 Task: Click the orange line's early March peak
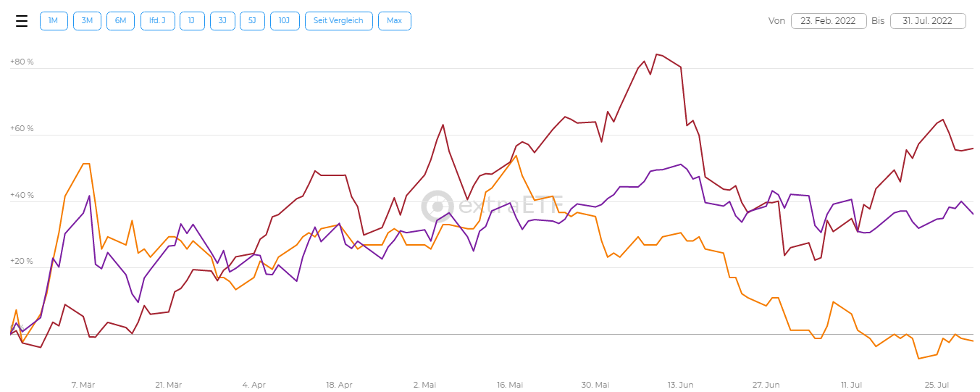tap(86, 164)
